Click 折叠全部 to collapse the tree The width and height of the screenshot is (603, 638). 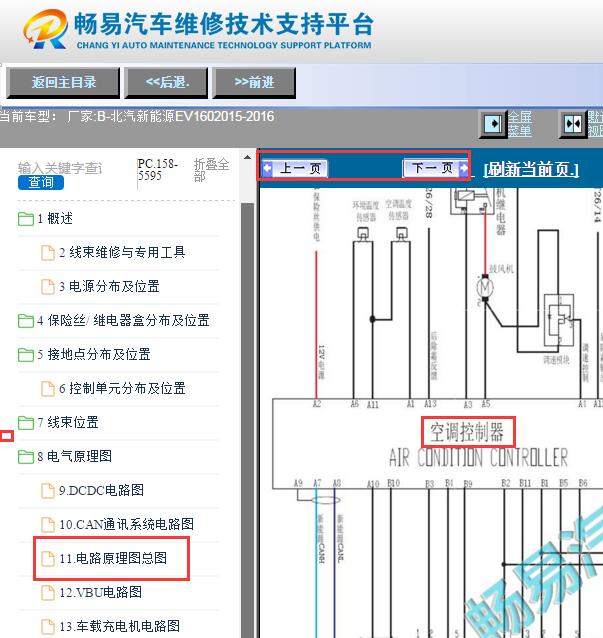coord(212,170)
